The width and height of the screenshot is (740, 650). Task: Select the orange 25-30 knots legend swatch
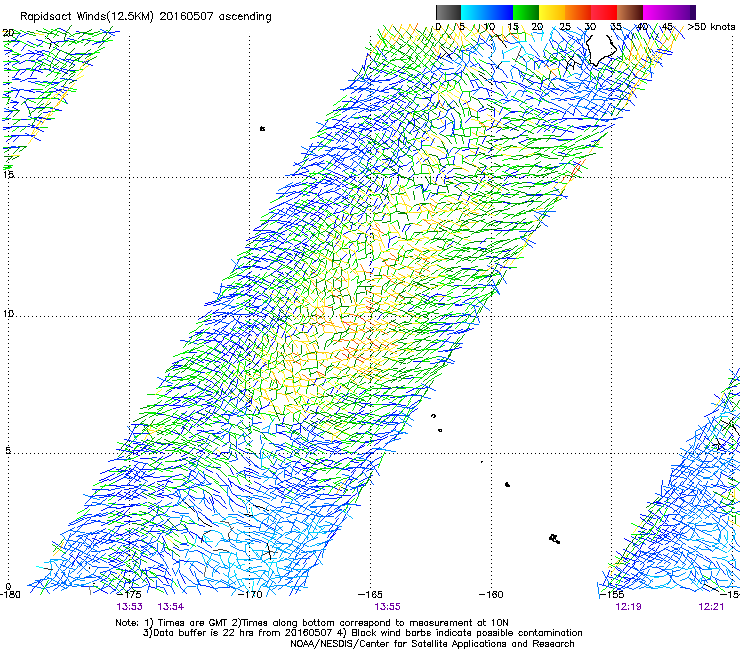coord(578,12)
